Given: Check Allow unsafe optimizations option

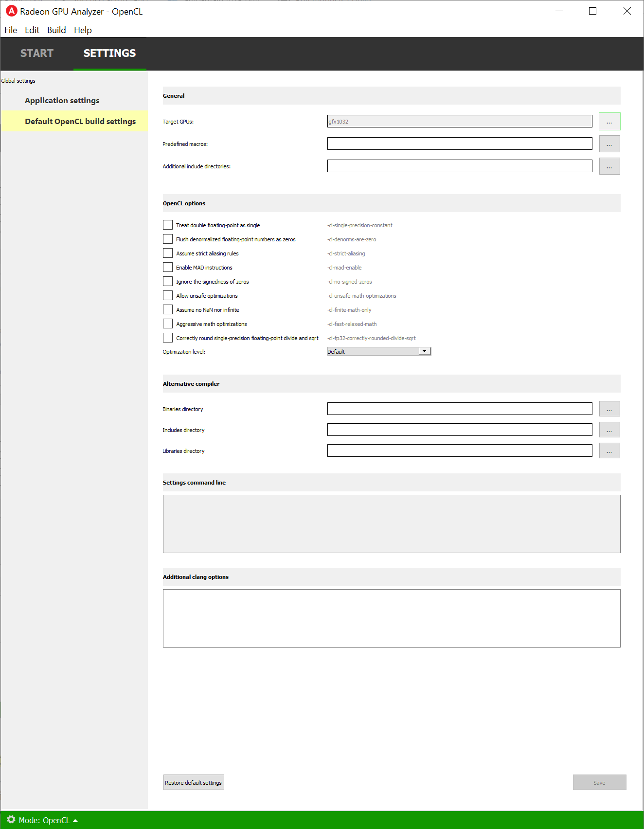Looking at the screenshot, I should 168,295.
